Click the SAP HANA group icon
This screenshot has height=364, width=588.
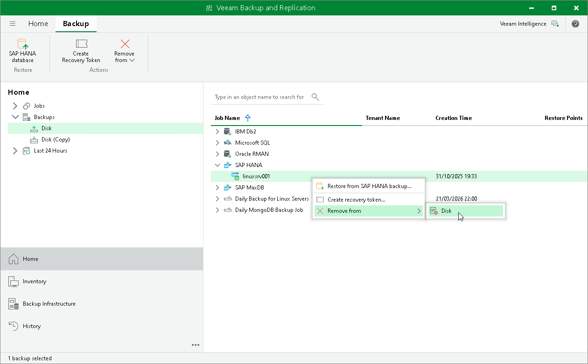(227, 165)
